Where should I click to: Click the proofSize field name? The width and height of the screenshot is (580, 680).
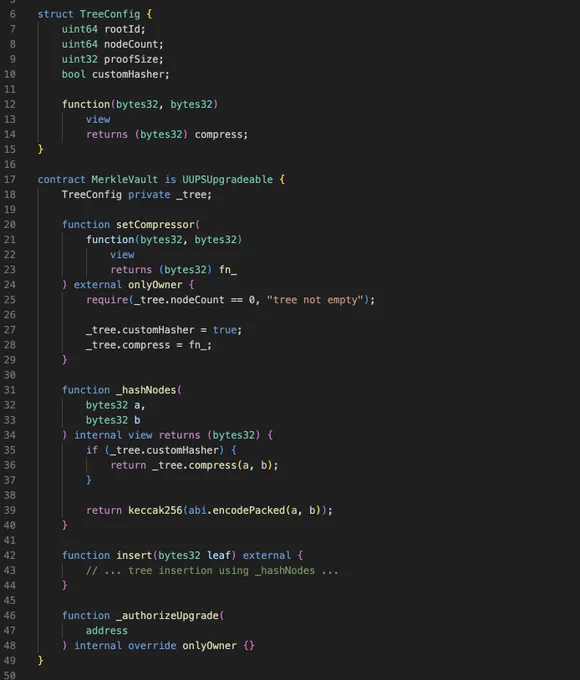pos(131,59)
